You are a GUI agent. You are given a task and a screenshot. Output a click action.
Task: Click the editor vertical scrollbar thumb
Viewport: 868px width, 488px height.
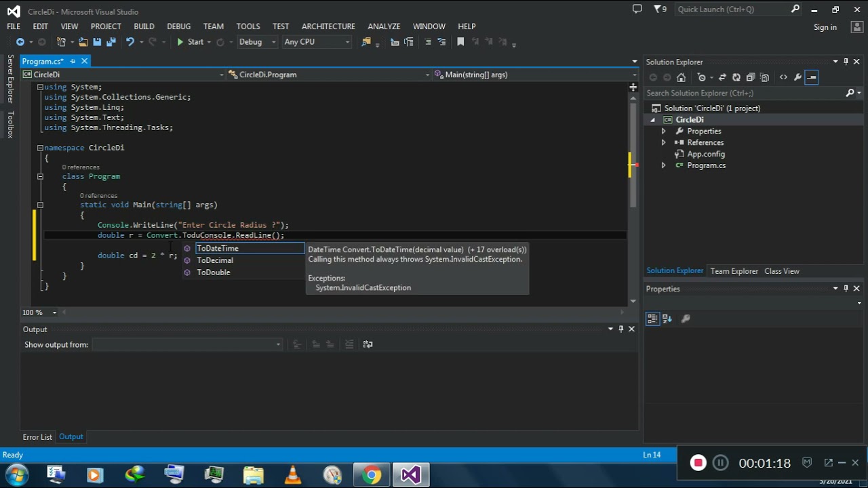pyautogui.click(x=633, y=150)
